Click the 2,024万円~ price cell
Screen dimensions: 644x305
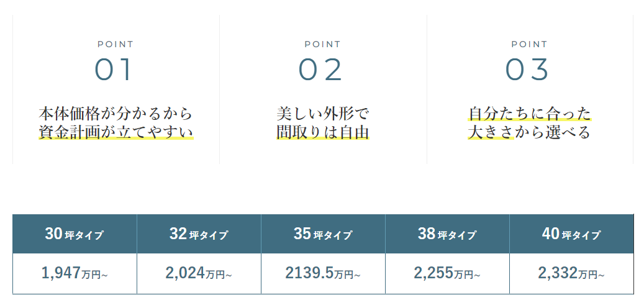click(x=199, y=273)
